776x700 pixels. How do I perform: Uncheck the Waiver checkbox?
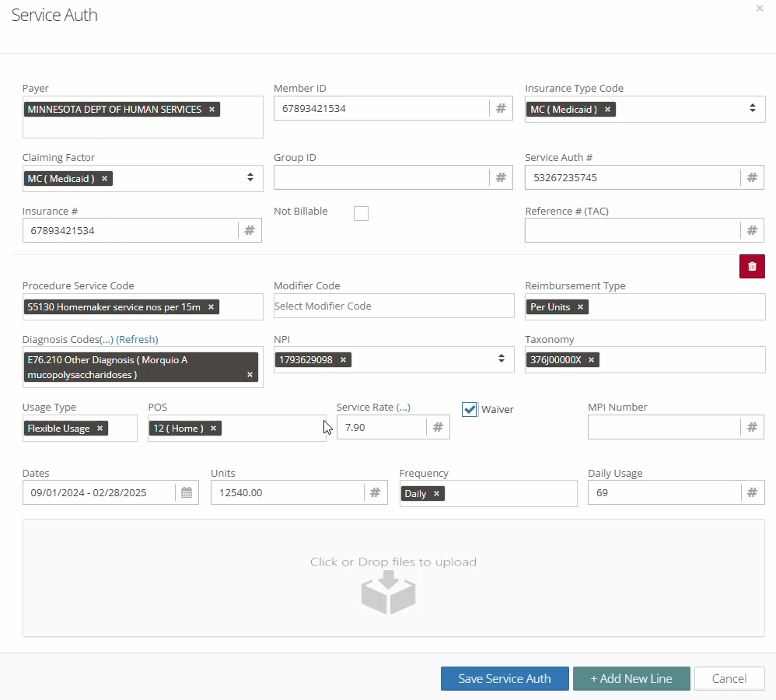pos(469,409)
